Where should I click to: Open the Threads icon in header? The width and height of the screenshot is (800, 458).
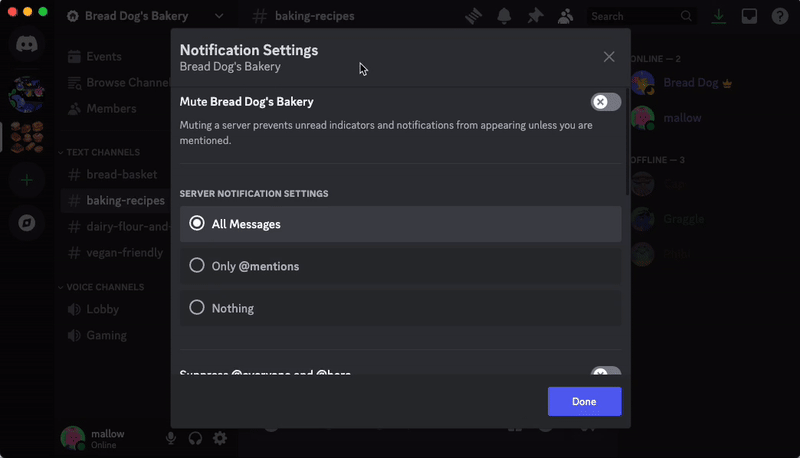[473, 16]
